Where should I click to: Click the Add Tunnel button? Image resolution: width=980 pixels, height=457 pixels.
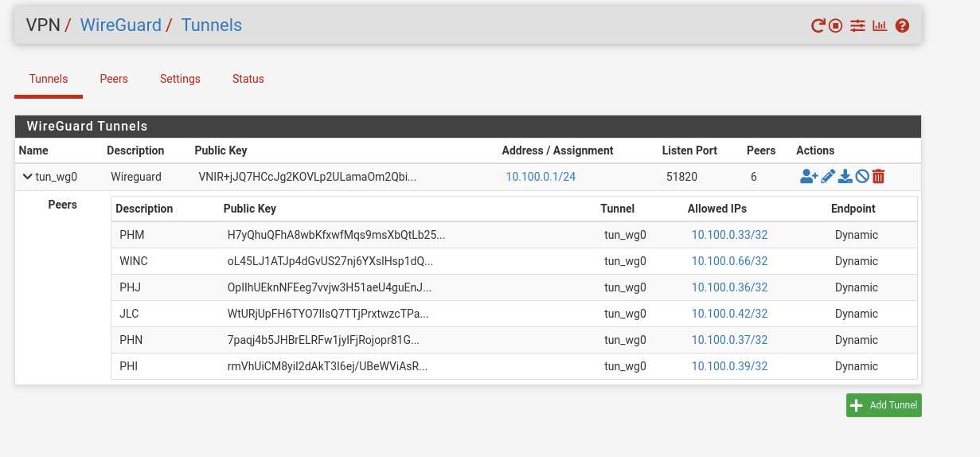click(884, 405)
